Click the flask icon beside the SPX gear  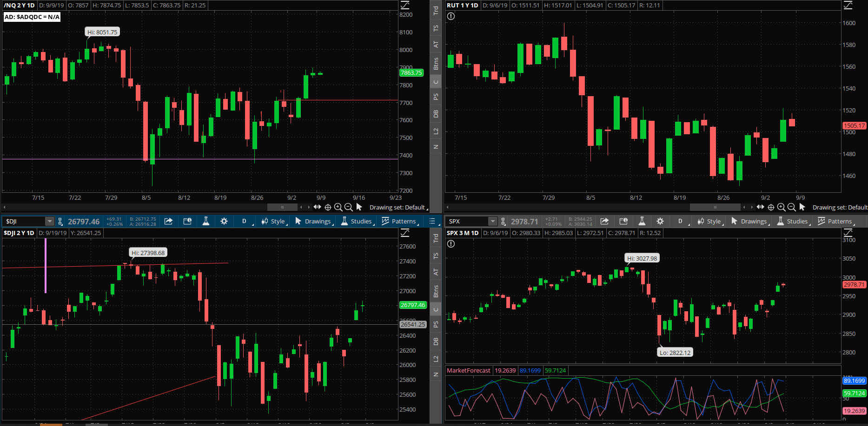click(642, 222)
